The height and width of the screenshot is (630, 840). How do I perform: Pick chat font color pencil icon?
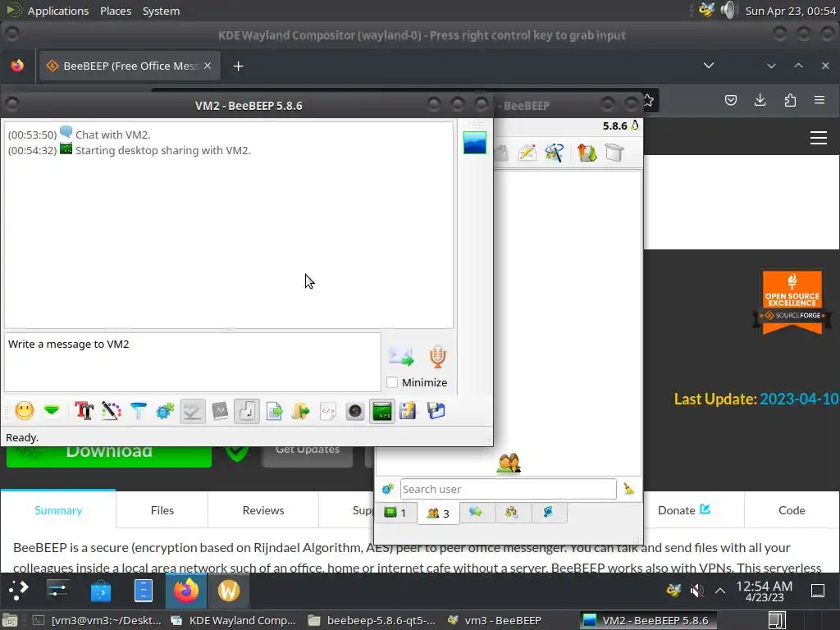tap(111, 411)
